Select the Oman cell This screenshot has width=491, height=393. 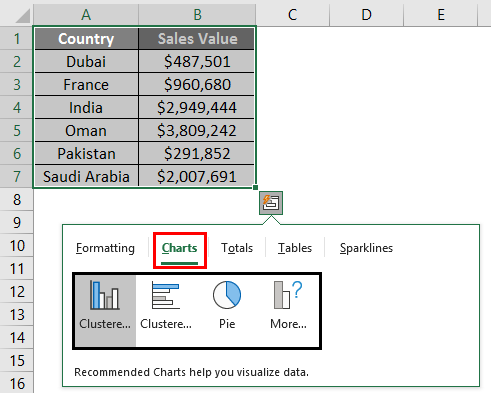click(86, 131)
